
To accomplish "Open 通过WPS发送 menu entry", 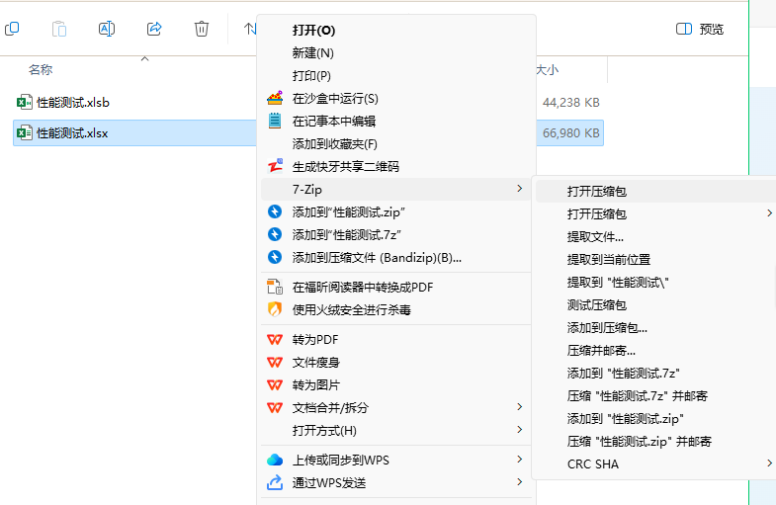I will click(x=396, y=483).
